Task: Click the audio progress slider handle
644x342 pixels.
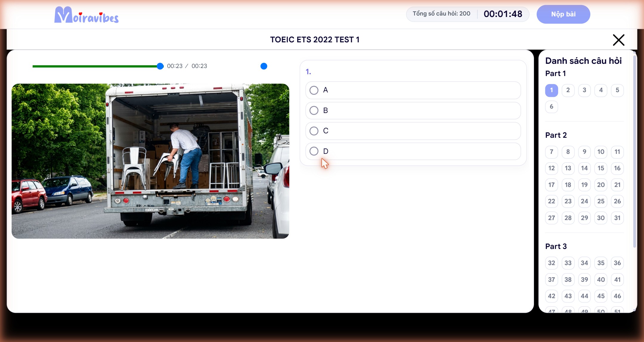Action: coord(160,66)
